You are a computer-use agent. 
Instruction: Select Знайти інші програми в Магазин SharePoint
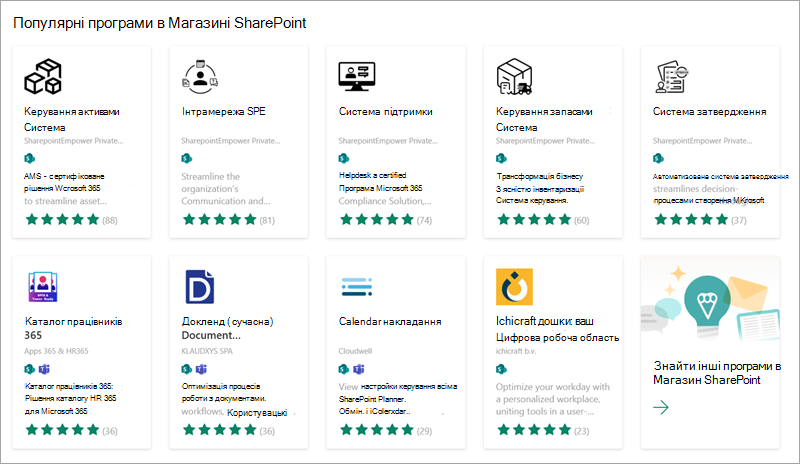[717, 373]
